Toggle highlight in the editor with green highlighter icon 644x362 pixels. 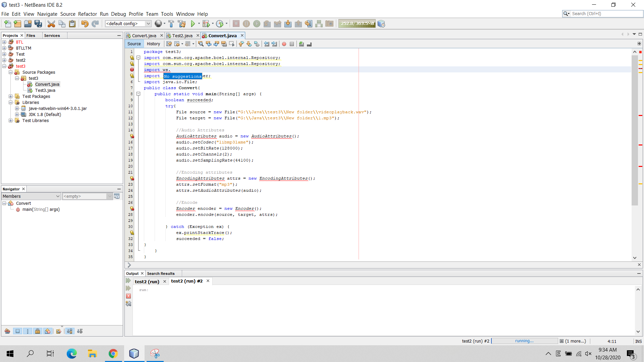(301, 44)
